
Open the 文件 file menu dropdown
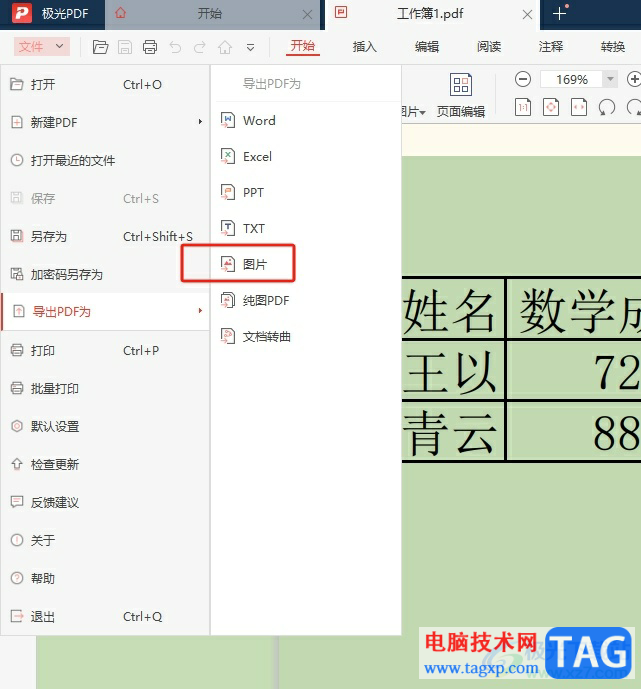click(42, 46)
